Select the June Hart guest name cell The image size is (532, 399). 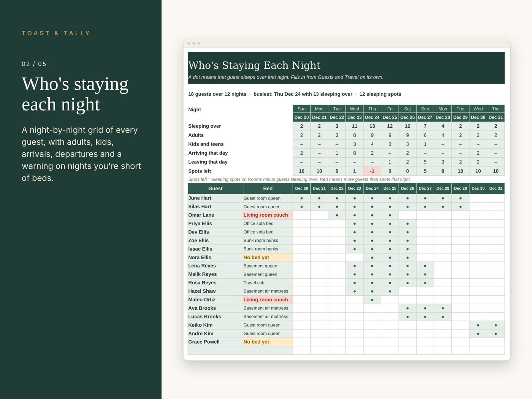pos(215,198)
